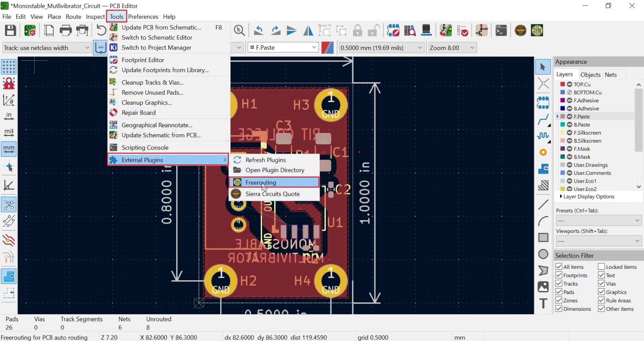Save the board file
Image resolution: width=644 pixels, height=341 pixels.
tap(10, 30)
